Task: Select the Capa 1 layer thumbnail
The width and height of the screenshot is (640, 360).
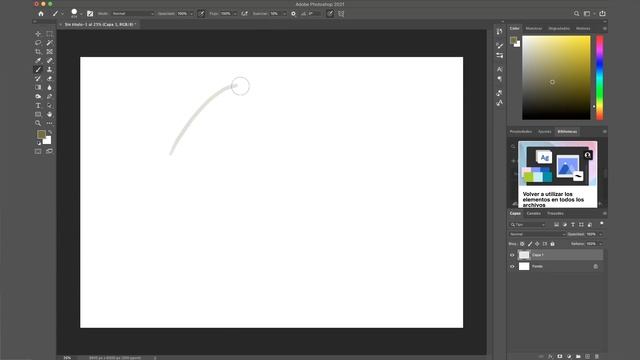Action: (524, 255)
